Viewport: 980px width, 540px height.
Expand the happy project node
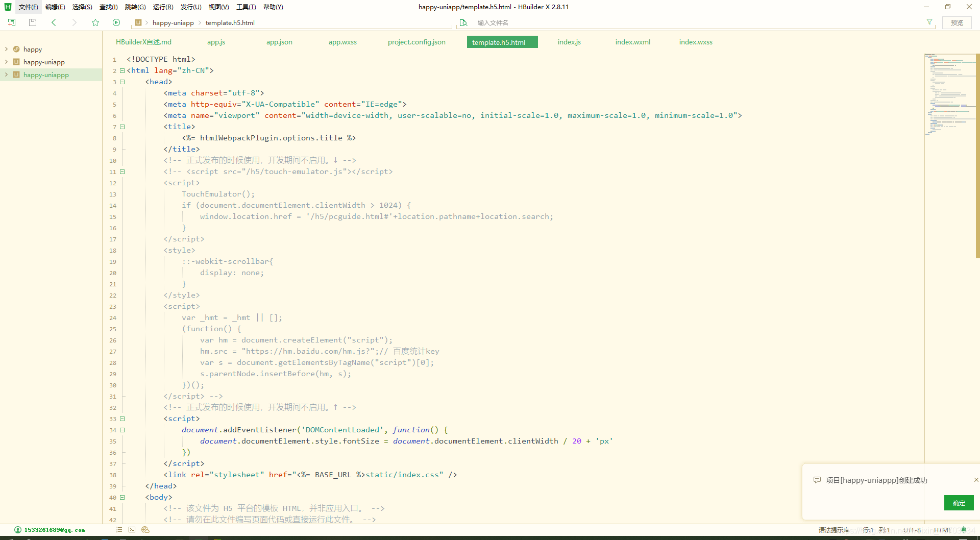tap(6, 49)
